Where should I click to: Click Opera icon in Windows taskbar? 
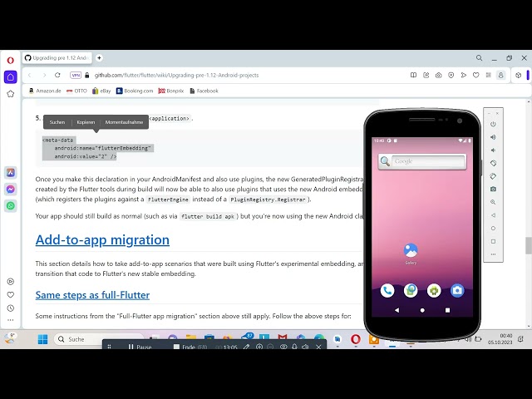coord(356,339)
